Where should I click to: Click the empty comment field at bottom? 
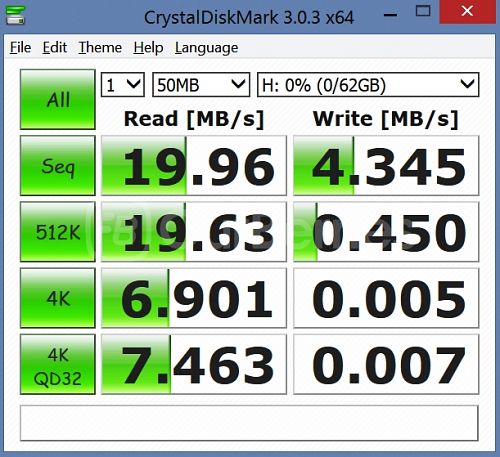(249, 423)
